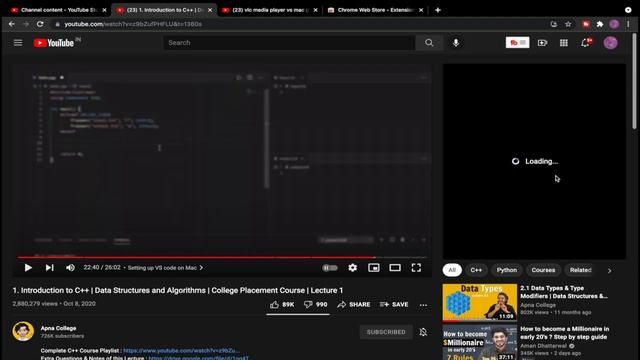The image size is (640, 360).
Task: Open the player settings gear
Action: pos(353,268)
